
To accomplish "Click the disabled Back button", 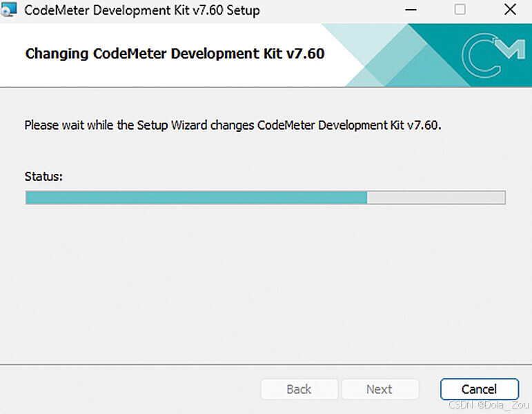I will [299, 389].
